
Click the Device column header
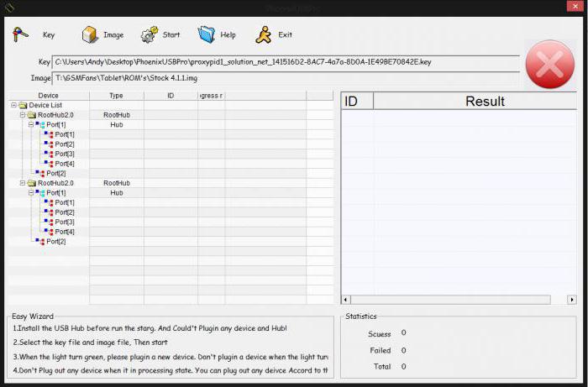pos(48,96)
